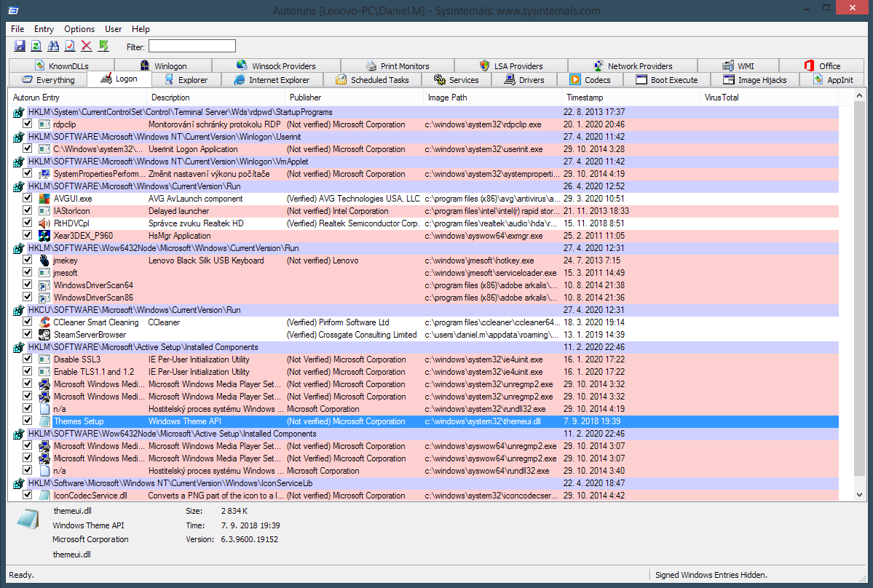
Task: Uncheck the IconCodecService.dll entry
Action: [x=28, y=495]
